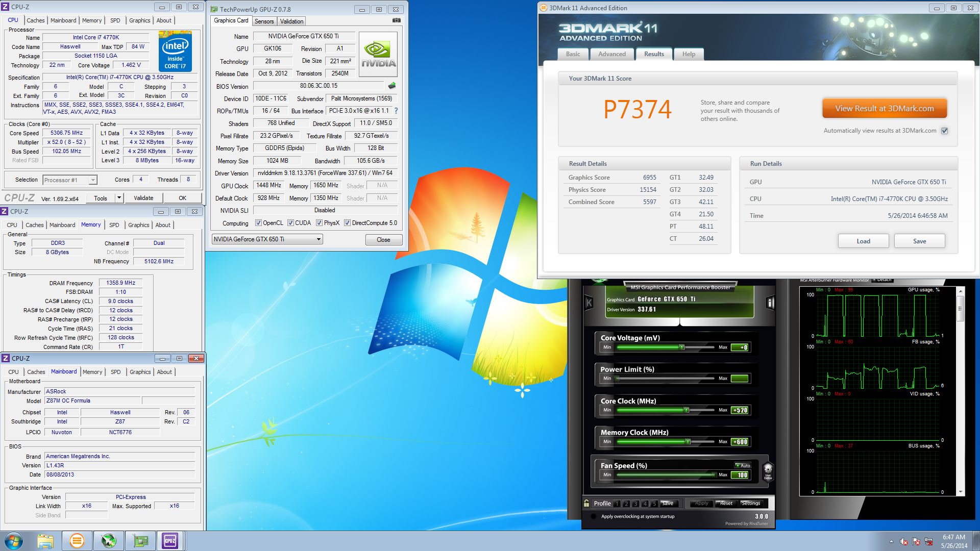Click the Core Clock +520 value field
Image resolution: width=980 pixels, height=551 pixels.
coord(740,410)
